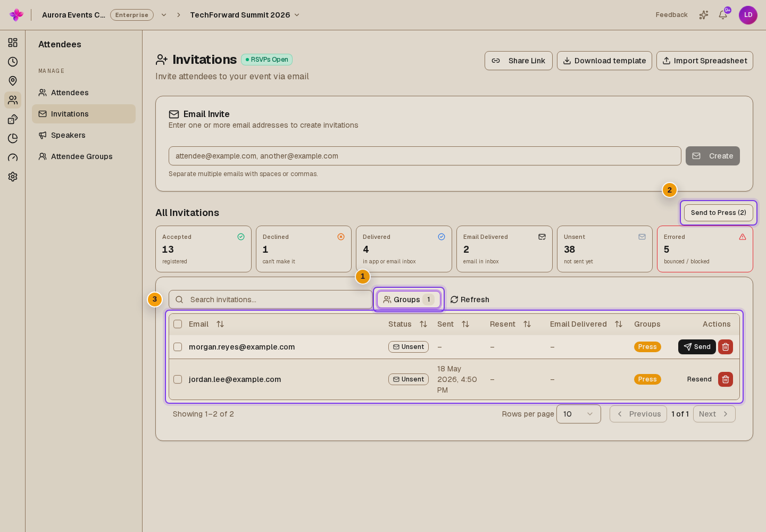The height and width of the screenshot is (532, 766).
Task: Open the location pin icon in sidebar
Action: click(x=13, y=81)
